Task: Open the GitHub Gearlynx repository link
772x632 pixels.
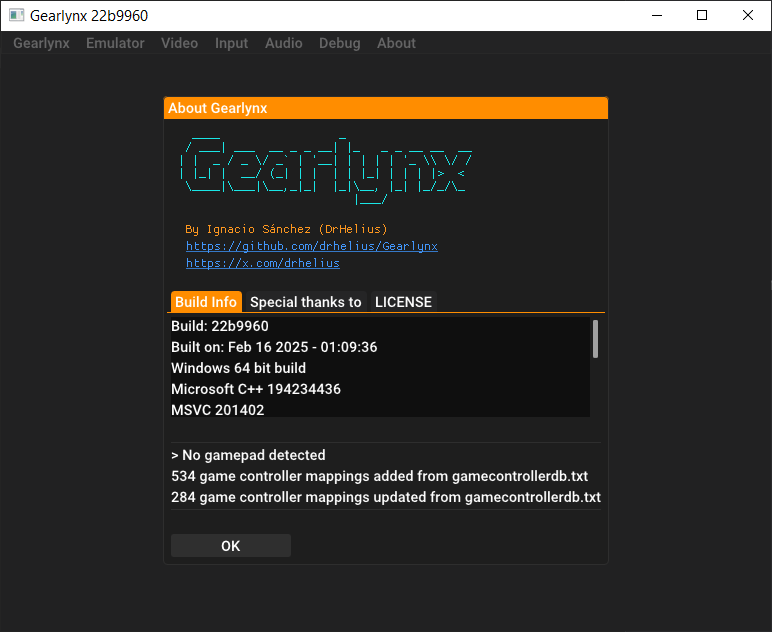Action: 312,246
